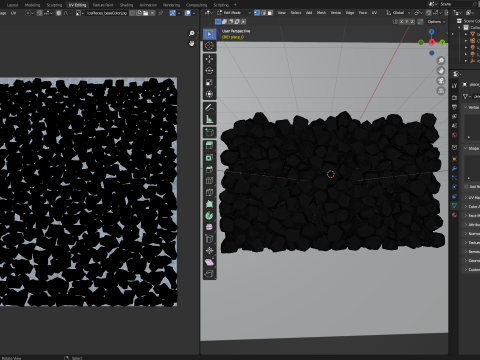Expand the Color Attributes panel
The height and width of the screenshot is (360, 480).
[471, 207]
